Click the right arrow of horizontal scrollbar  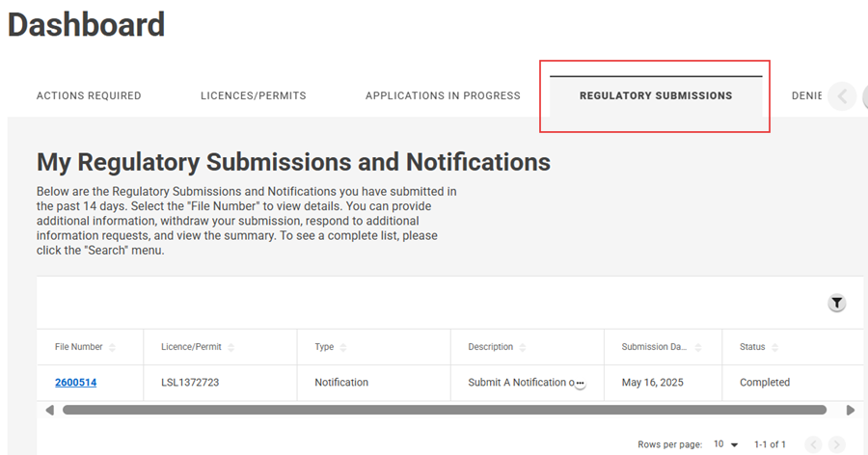pos(851,410)
